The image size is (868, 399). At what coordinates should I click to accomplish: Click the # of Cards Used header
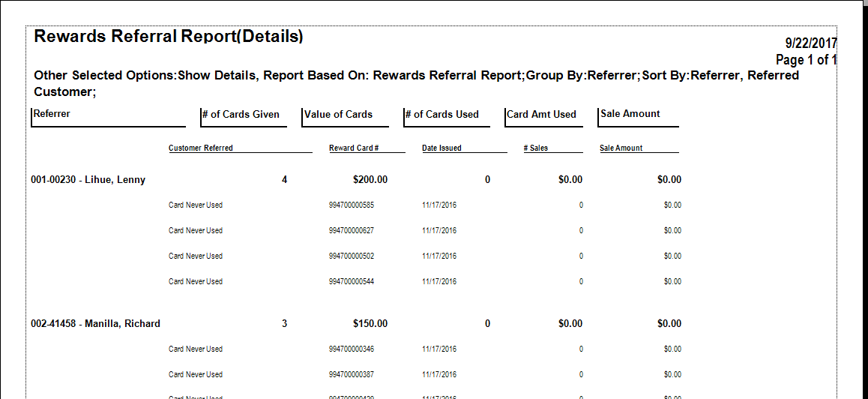click(441, 115)
